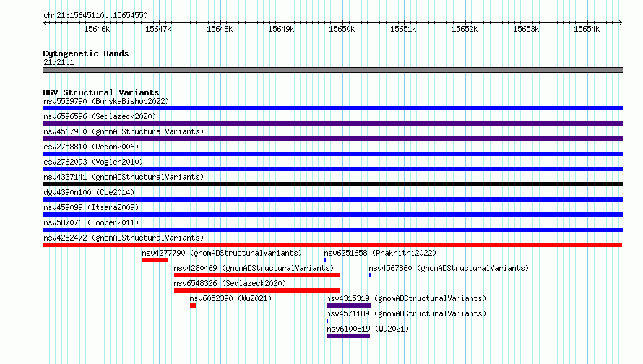The image size is (643, 364).
Task: Click the 15651k ruler tick label
Action: [x=403, y=29]
